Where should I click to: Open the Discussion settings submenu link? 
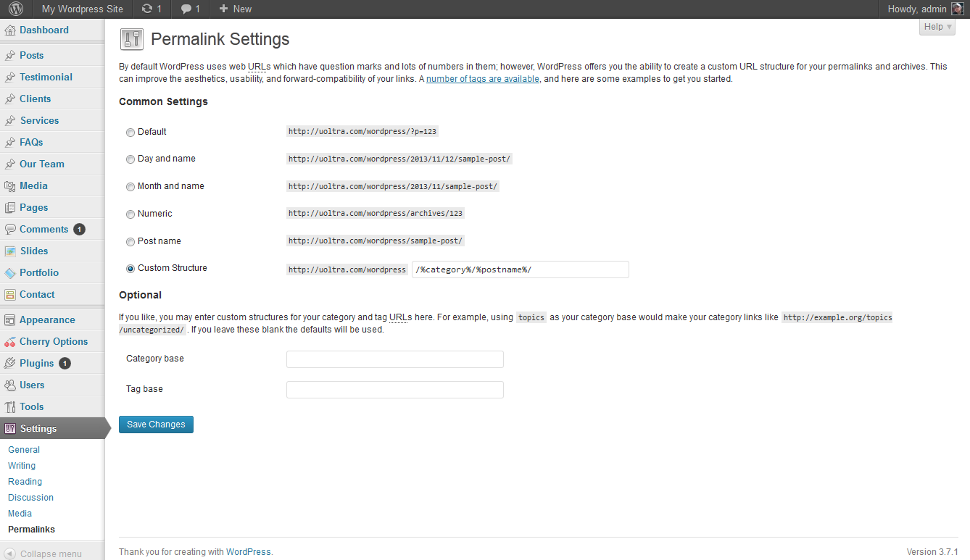point(30,498)
